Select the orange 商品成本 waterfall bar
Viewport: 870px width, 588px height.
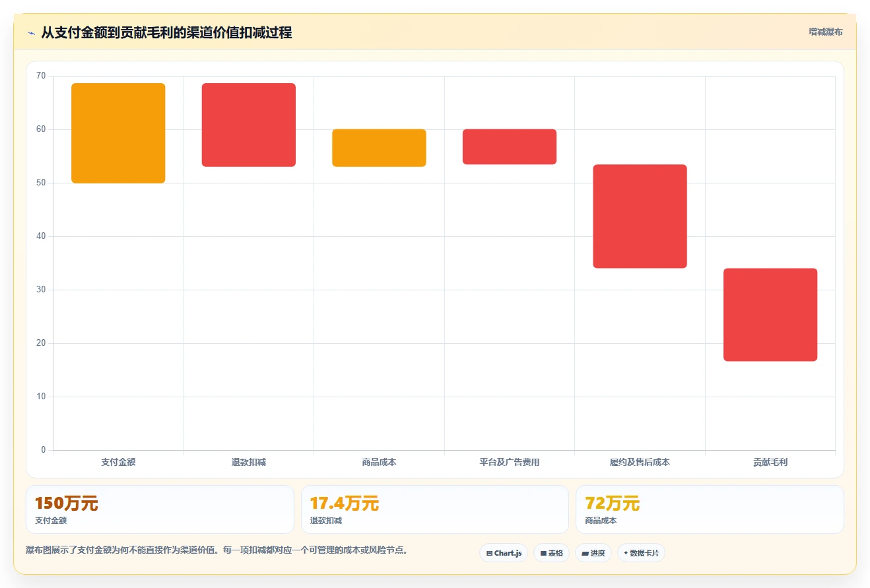[379, 148]
